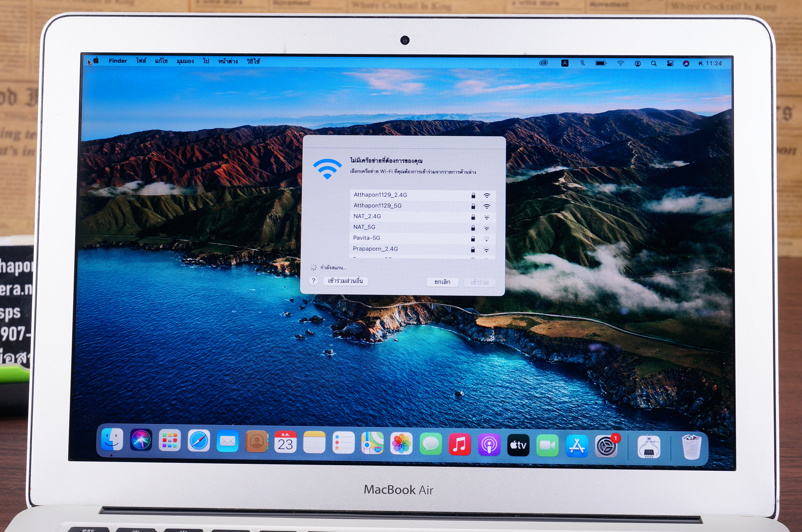This screenshot has width=802, height=532.
Task: Click the clock showing 11:24
Action: click(710, 64)
